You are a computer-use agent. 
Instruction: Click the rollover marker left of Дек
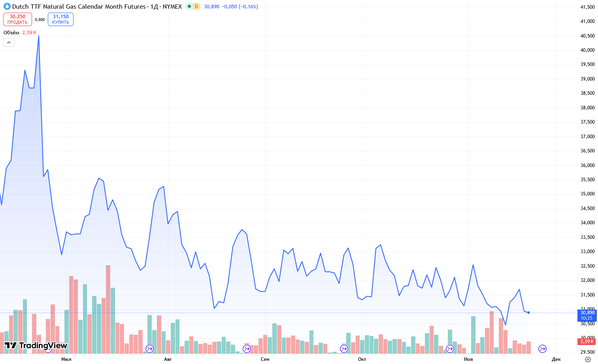click(x=542, y=349)
